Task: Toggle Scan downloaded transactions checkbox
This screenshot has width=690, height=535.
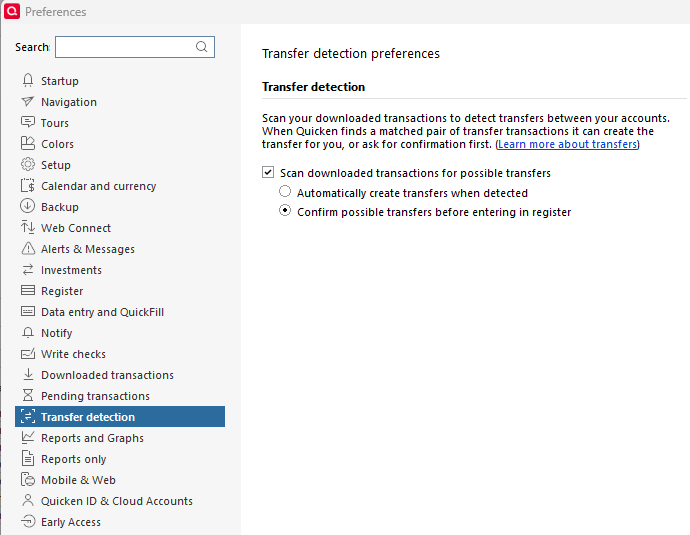Action: (268, 172)
